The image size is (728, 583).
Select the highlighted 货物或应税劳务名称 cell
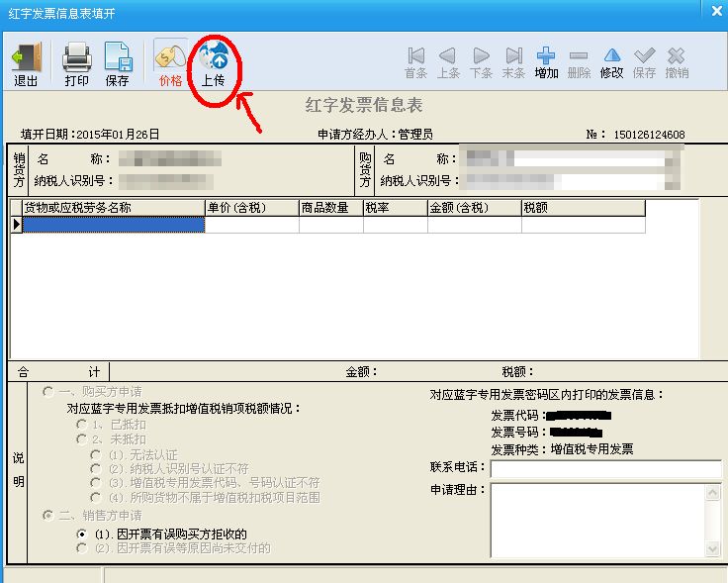pyautogui.click(x=114, y=225)
